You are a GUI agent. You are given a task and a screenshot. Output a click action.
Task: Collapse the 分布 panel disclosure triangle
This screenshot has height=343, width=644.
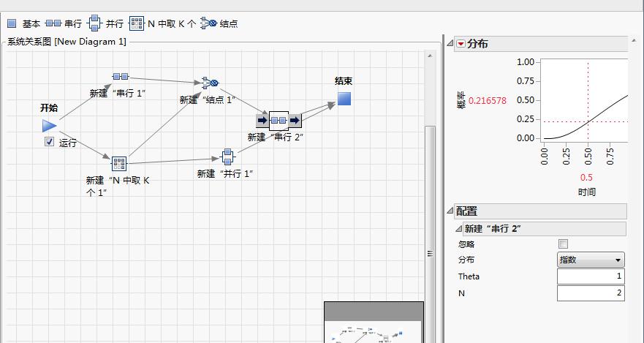pos(450,44)
